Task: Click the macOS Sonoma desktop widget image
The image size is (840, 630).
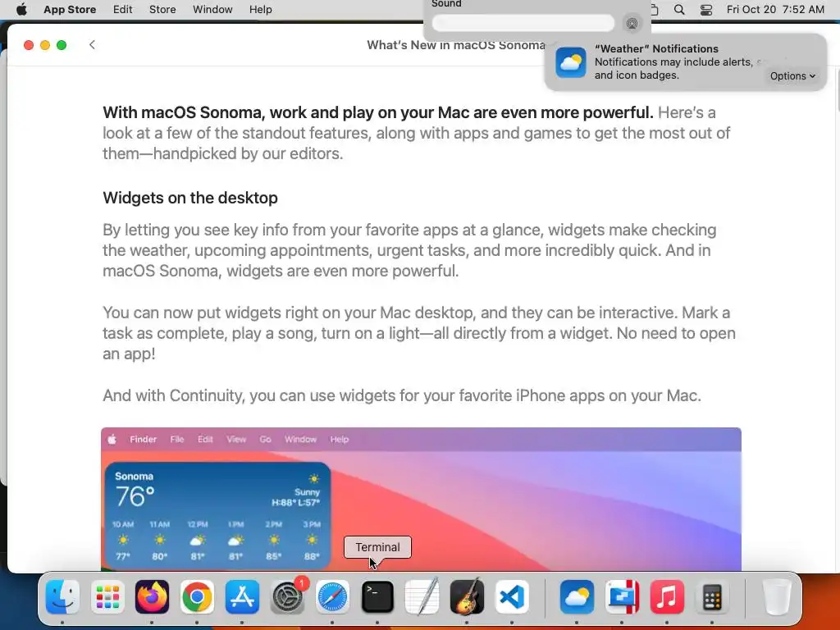Action: [421, 499]
